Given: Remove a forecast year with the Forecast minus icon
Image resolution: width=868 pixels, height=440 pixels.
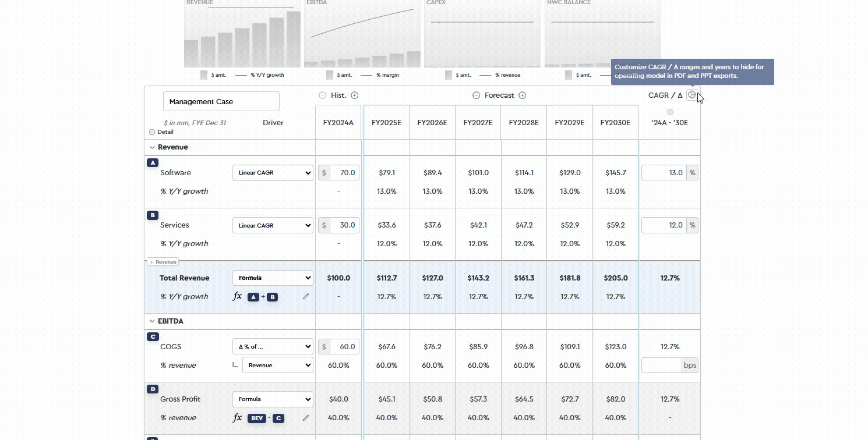Looking at the screenshot, I should click(476, 95).
